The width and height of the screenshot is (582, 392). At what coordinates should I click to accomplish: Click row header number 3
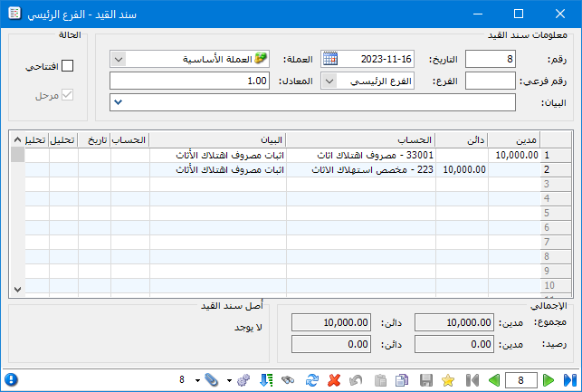556,184
